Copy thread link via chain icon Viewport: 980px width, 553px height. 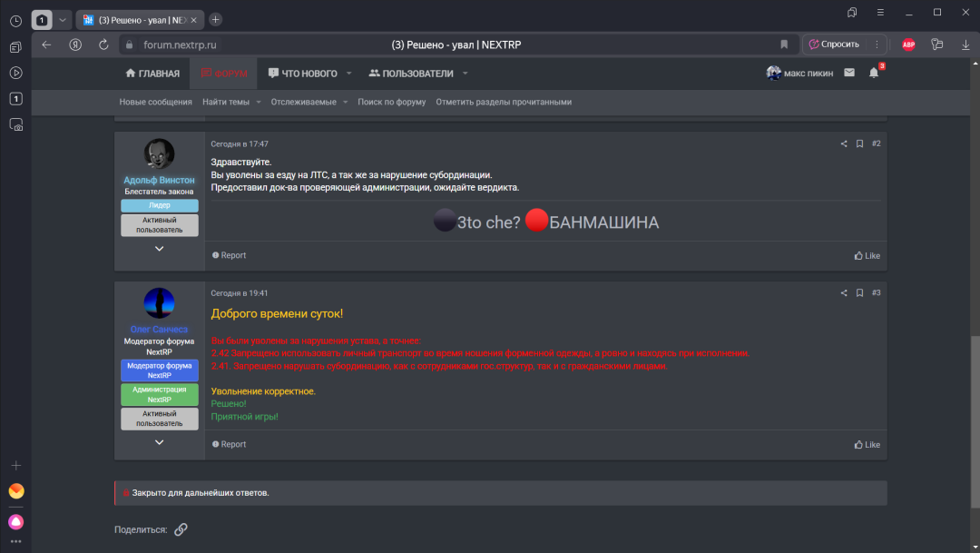click(181, 529)
